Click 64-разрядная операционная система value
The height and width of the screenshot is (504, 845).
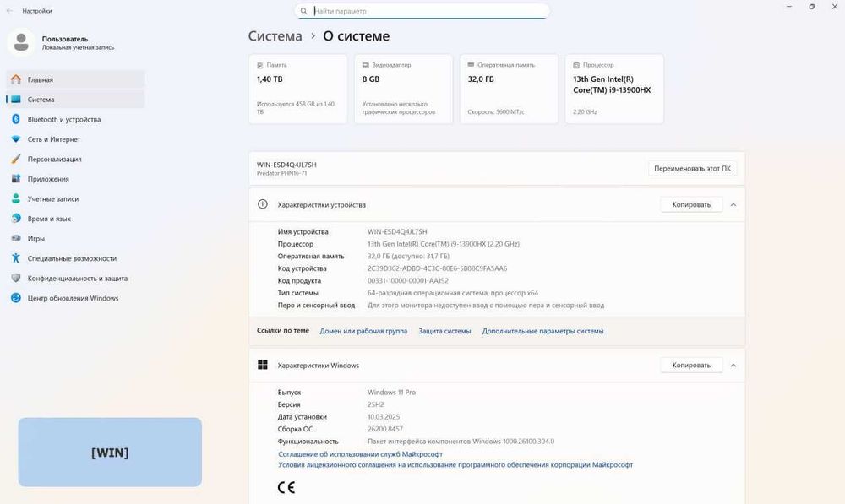pyautogui.click(x=453, y=293)
